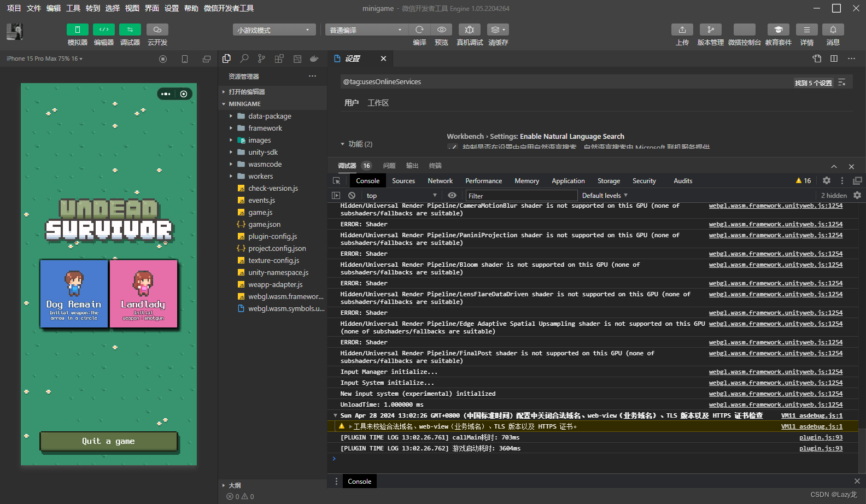Toggle the live expression eye icon
Screen dimensions: 866x504
(x=452, y=196)
